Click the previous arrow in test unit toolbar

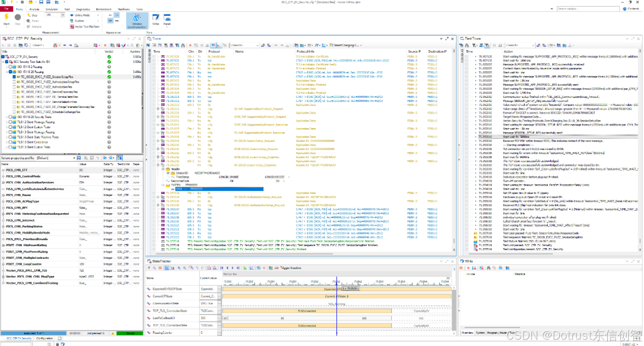(x=65, y=45)
